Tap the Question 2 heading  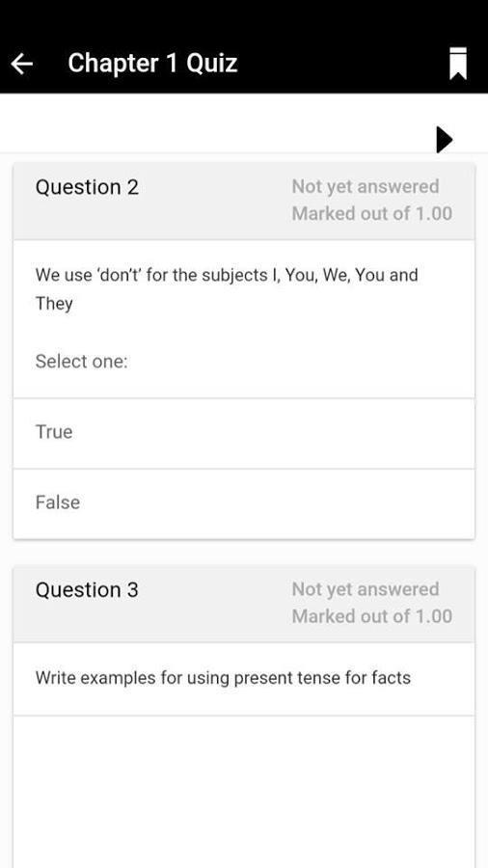[87, 188]
